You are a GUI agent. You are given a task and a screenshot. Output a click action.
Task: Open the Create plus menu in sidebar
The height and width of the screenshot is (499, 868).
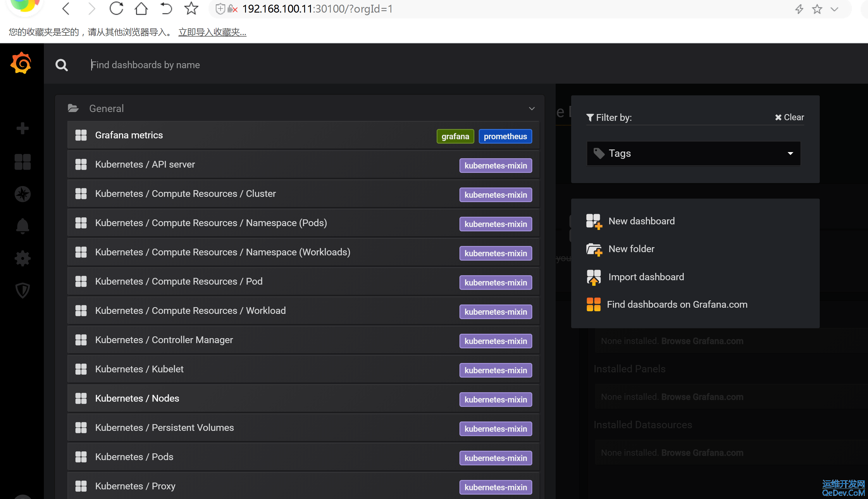(x=23, y=128)
